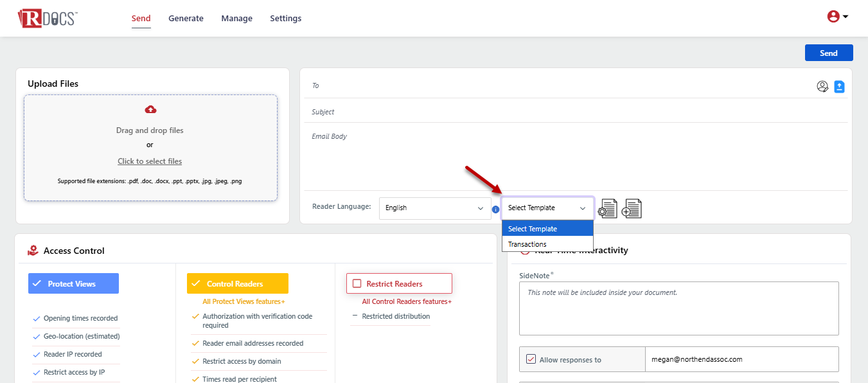Click the blue upload recipients icon
Image resolution: width=868 pixels, height=383 pixels.
click(x=839, y=86)
